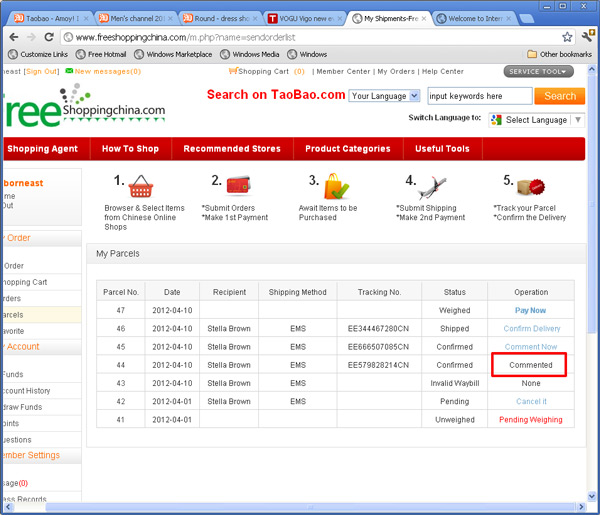Click the orange Search button
The height and width of the screenshot is (515, 600).
click(560, 96)
